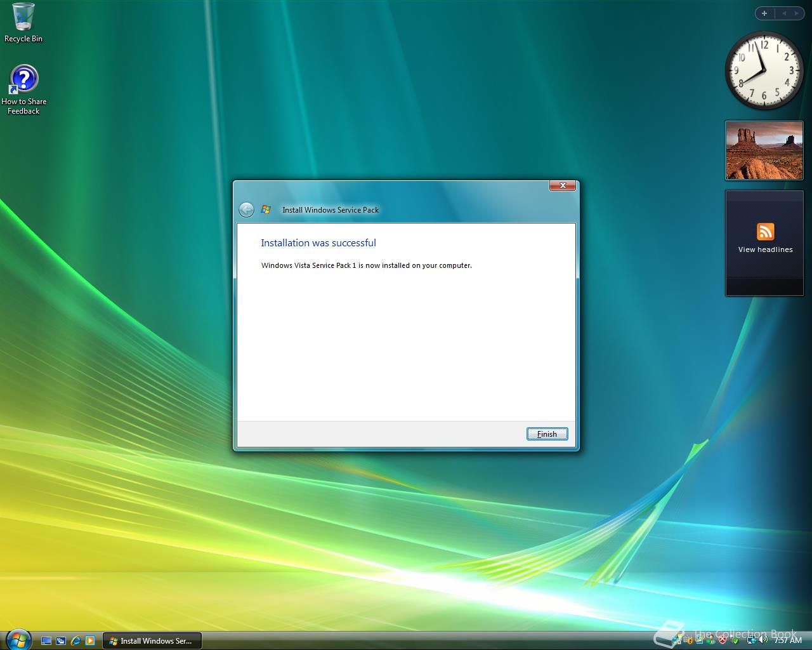Click the Back arrow in the Service Pack wizard
This screenshot has height=650, width=812.
(x=246, y=209)
